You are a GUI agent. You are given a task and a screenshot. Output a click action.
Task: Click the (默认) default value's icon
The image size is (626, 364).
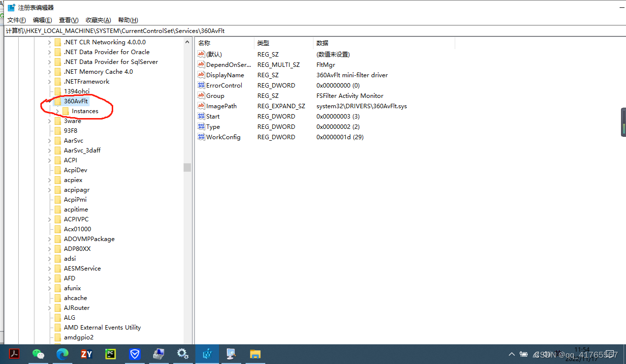[x=201, y=54]
